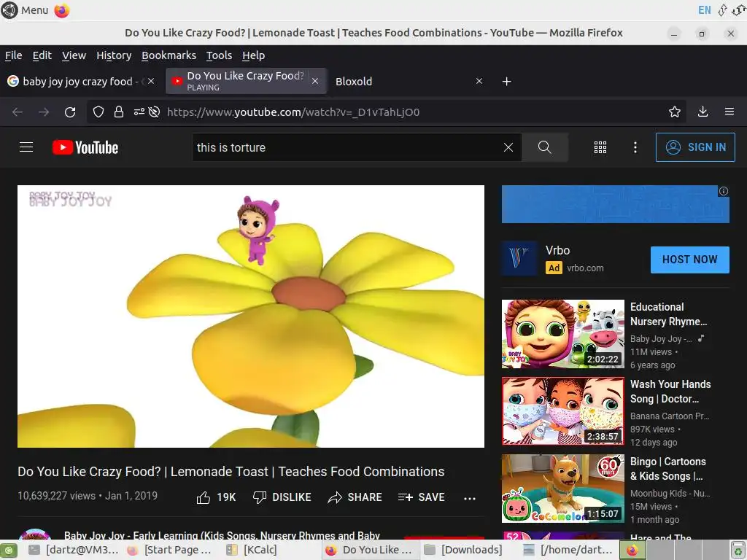The image size is (747, 560).
Task: Click the HOST NOW ad button
Action: (x=690, y=260)
